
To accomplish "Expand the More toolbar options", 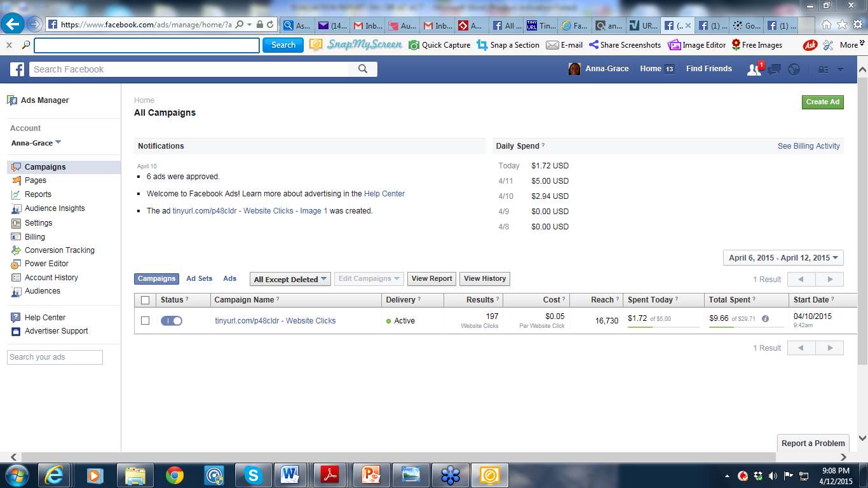I will 851,45.
